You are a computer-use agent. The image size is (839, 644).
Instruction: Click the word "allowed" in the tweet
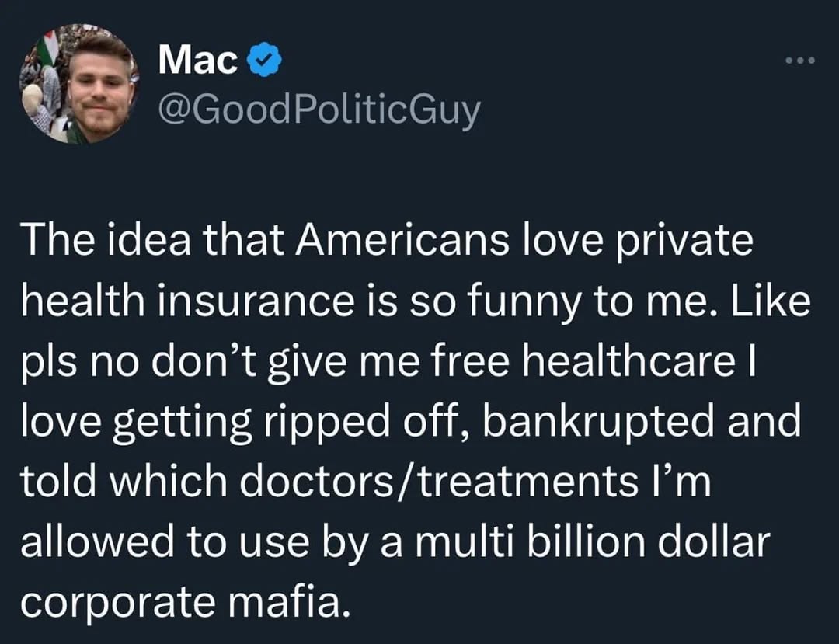(x=96, y=541)
